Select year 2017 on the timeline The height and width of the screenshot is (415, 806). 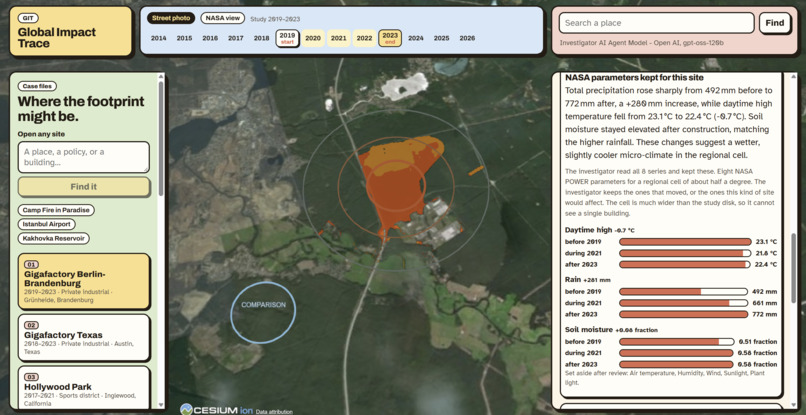tap(235, 38)
